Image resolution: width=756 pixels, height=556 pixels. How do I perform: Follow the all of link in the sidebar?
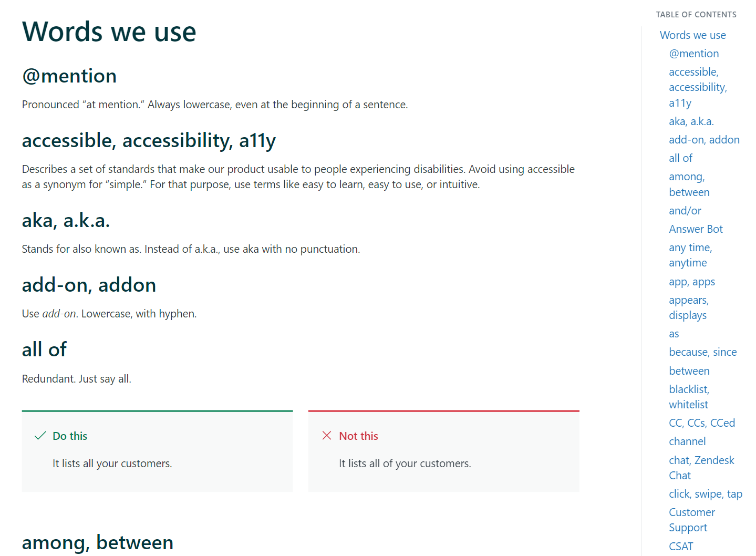680,158
